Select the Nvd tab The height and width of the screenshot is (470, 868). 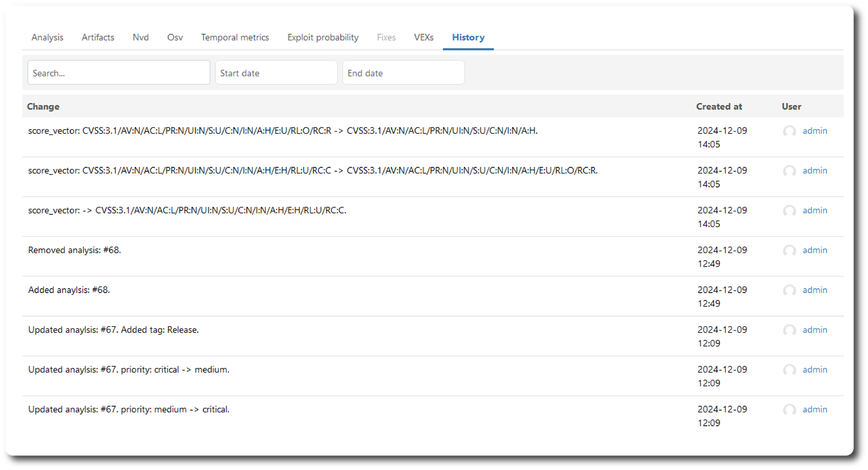coord(140,38)
